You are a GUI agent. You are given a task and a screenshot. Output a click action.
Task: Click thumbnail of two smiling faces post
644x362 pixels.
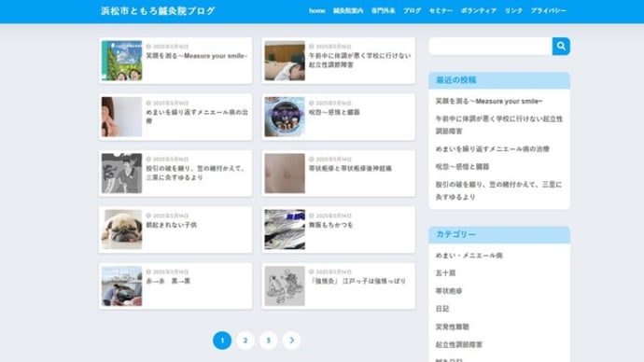(121, 61)
